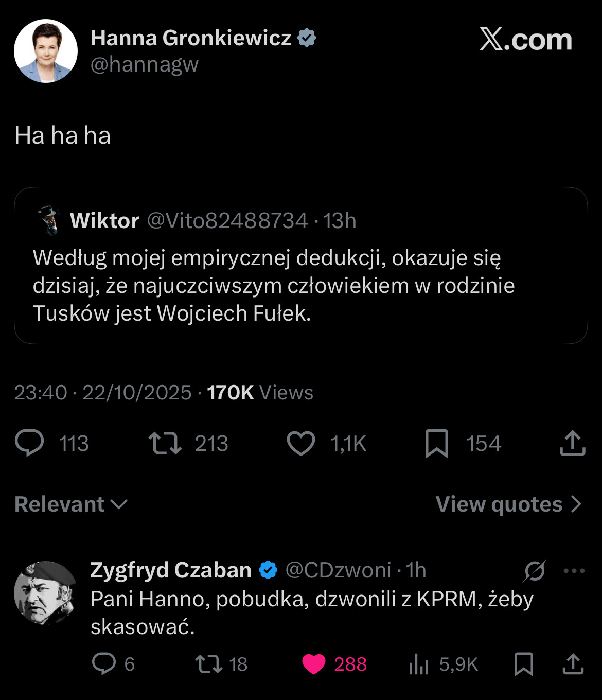Repost Zygfryd Czaban's reply
Viewport: 602px width, 700px height.
point(209,664)
